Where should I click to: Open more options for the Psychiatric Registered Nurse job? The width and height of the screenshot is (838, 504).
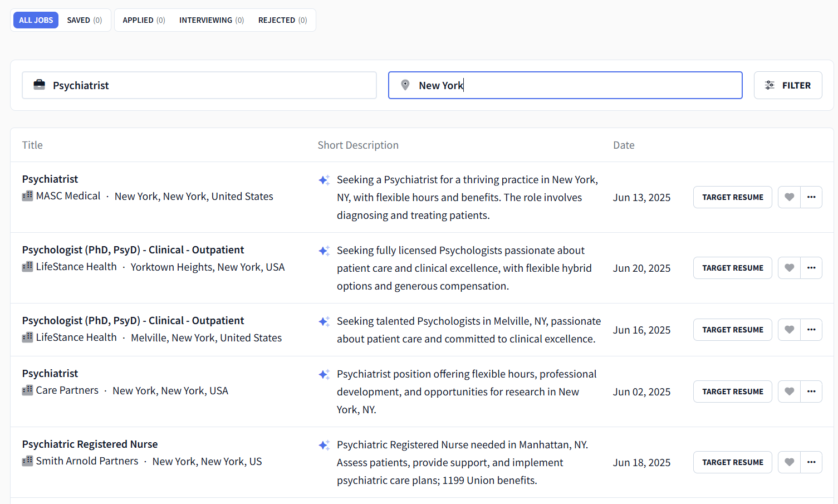point(811,462)
